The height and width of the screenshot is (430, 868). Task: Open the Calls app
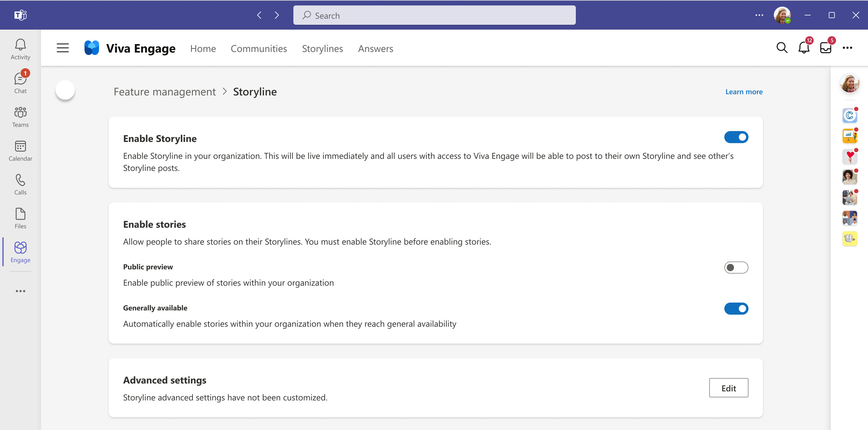click(x=20, y=185)
